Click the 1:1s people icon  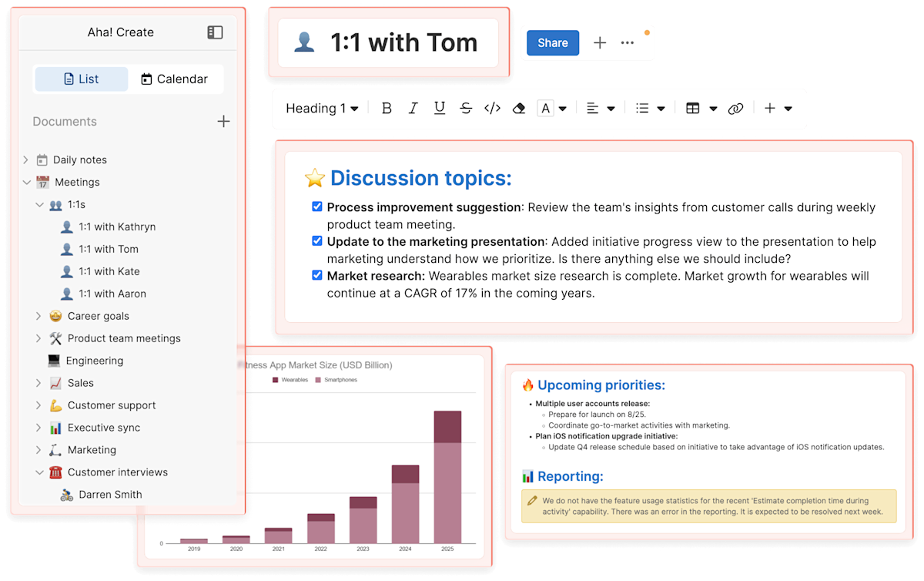pos(55,205)
